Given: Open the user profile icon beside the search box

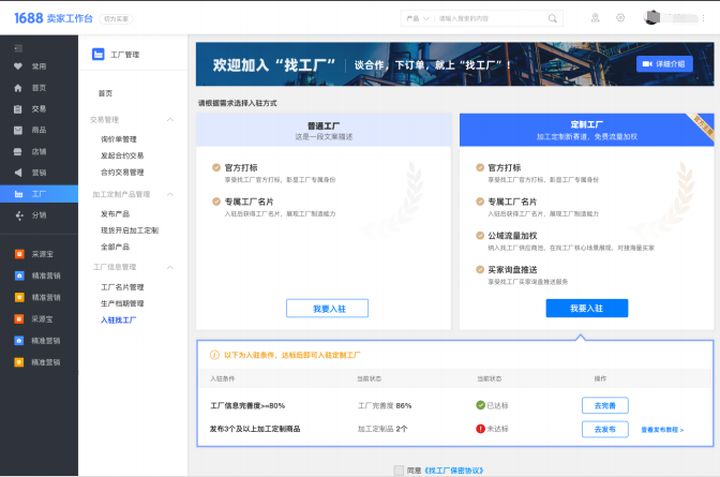Looking at the screenshot, I should tap(595, 18).
